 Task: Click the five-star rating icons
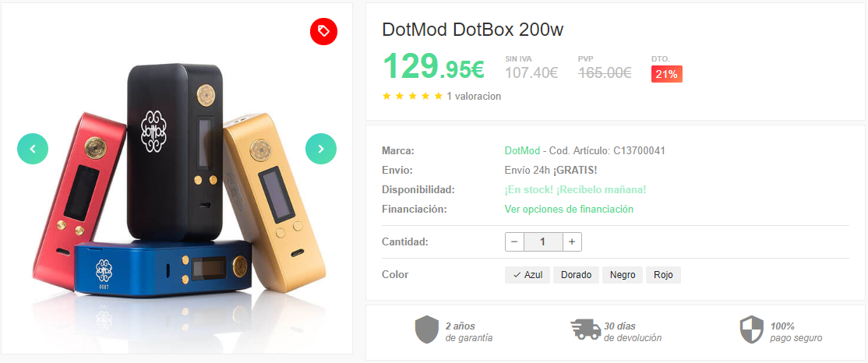click(412, 97)
